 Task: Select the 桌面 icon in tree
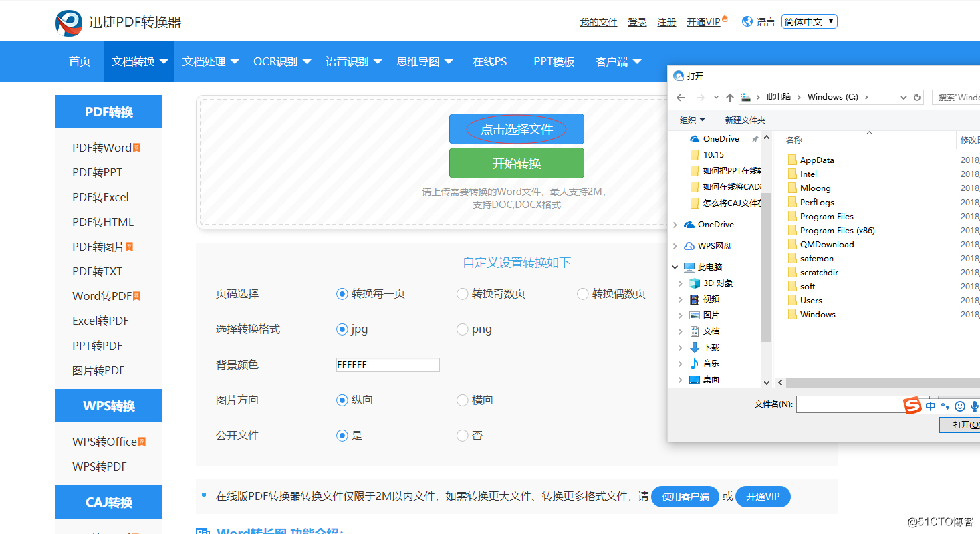point(695,380)
